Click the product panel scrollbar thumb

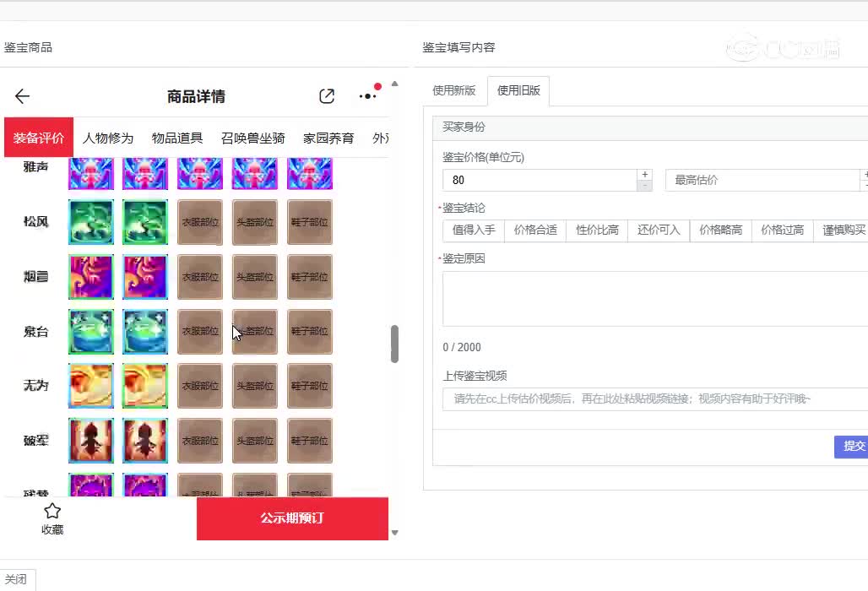tap(394, 344)
